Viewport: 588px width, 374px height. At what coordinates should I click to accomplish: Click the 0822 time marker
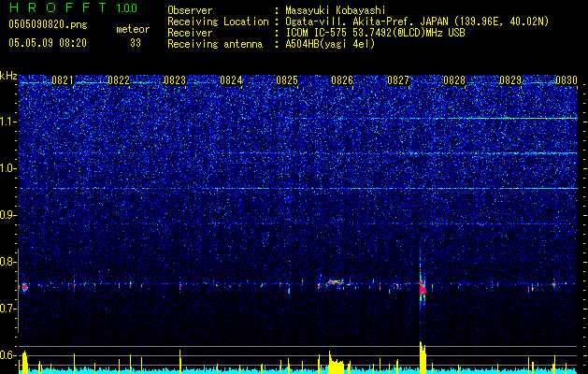pos(119,80)
